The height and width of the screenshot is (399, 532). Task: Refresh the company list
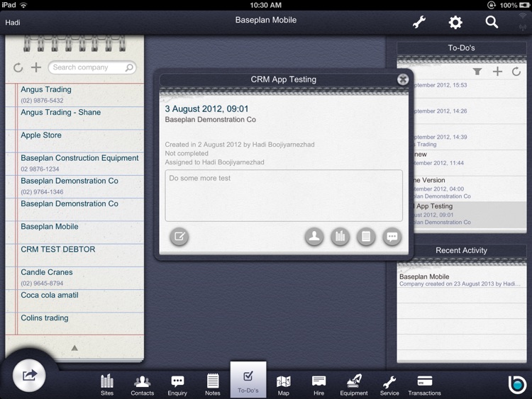point(18,67)
